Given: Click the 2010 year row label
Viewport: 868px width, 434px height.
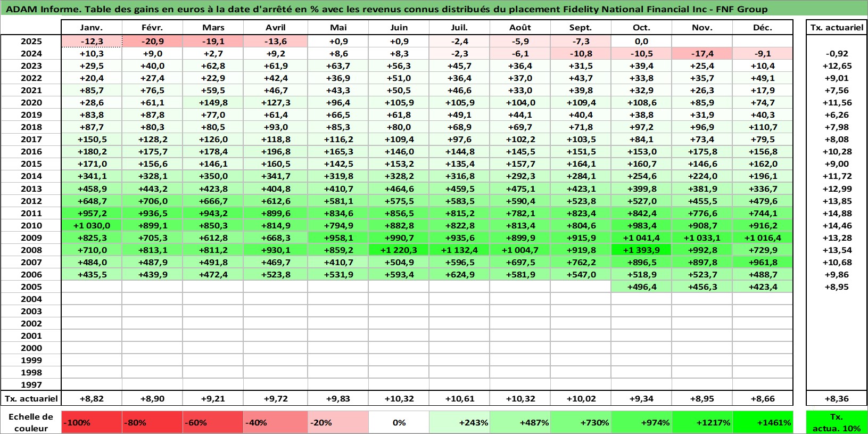Looking at the screenshot, I should click(31, 225).
